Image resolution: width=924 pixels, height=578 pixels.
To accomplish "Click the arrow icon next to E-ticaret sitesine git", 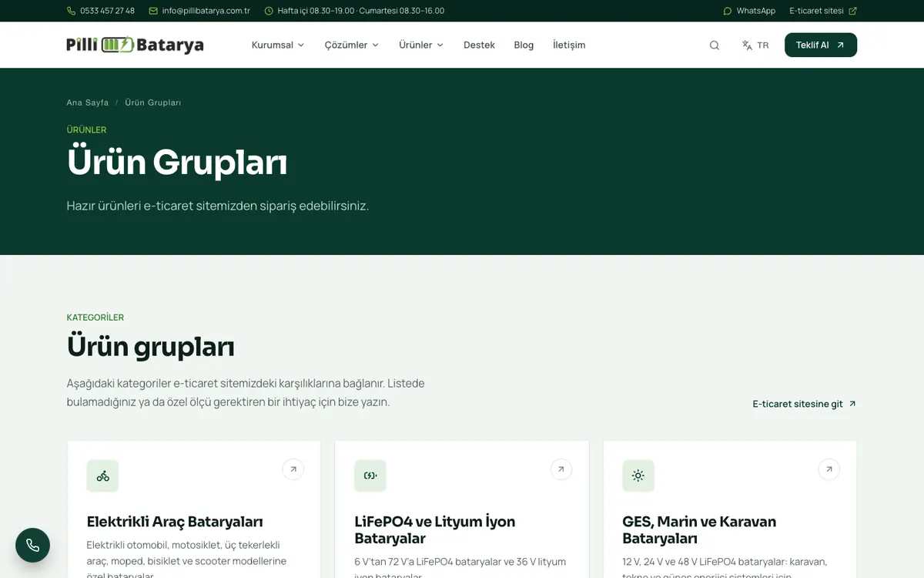I will point(852,404).
